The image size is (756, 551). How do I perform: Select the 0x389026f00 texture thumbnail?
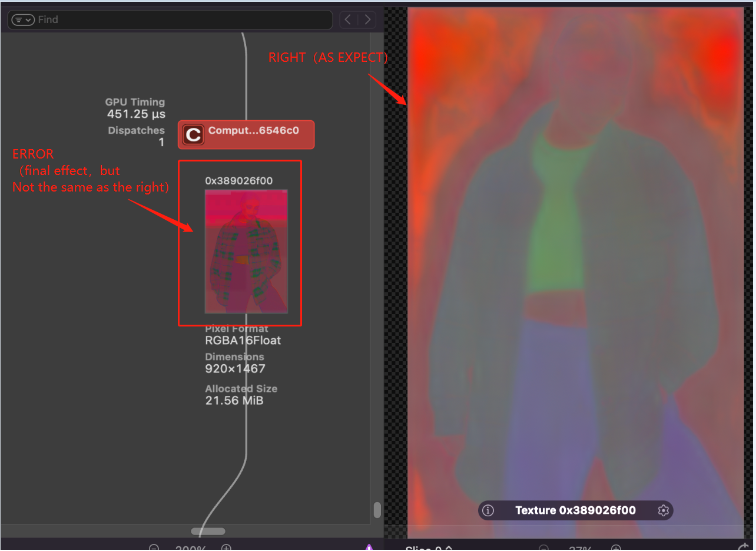point(246,251)
